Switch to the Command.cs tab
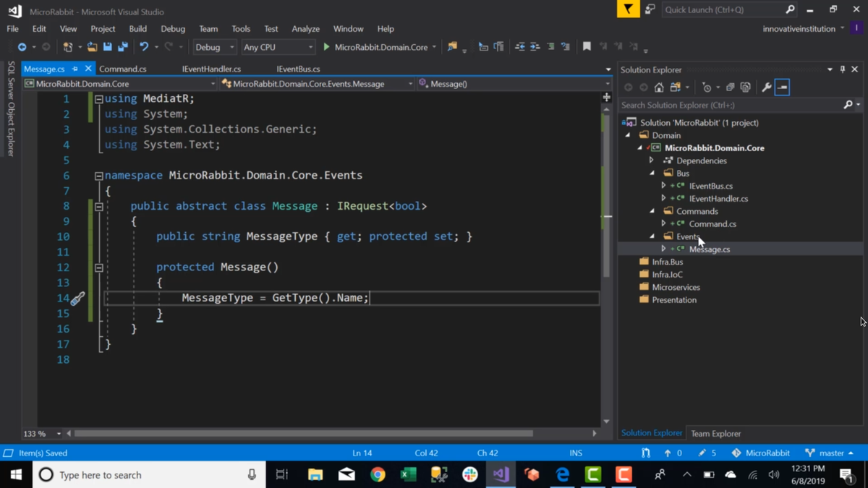Viewport: 868px width, 488px height. (x=123, y=69)
